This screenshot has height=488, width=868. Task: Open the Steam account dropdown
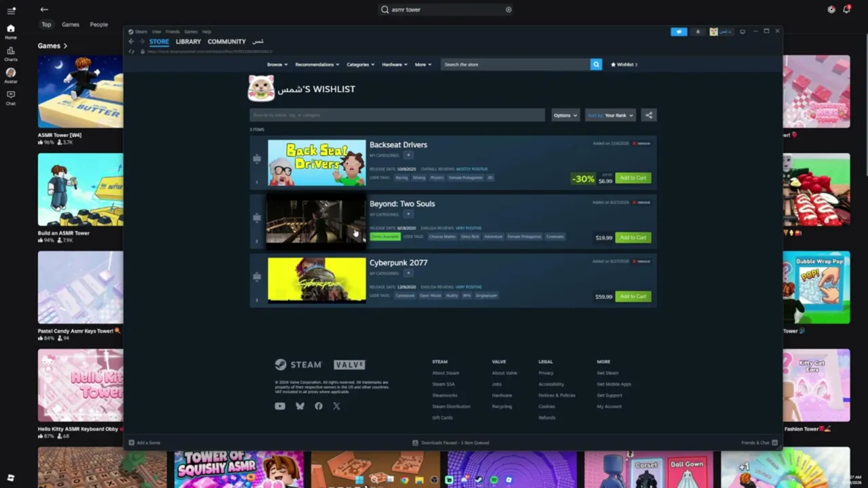coord(722,32)
